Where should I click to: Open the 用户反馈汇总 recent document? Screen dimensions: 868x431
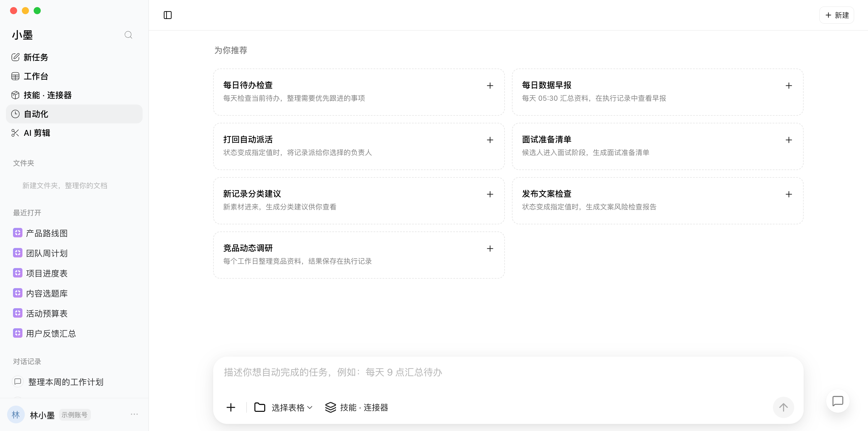click(74, 333)
